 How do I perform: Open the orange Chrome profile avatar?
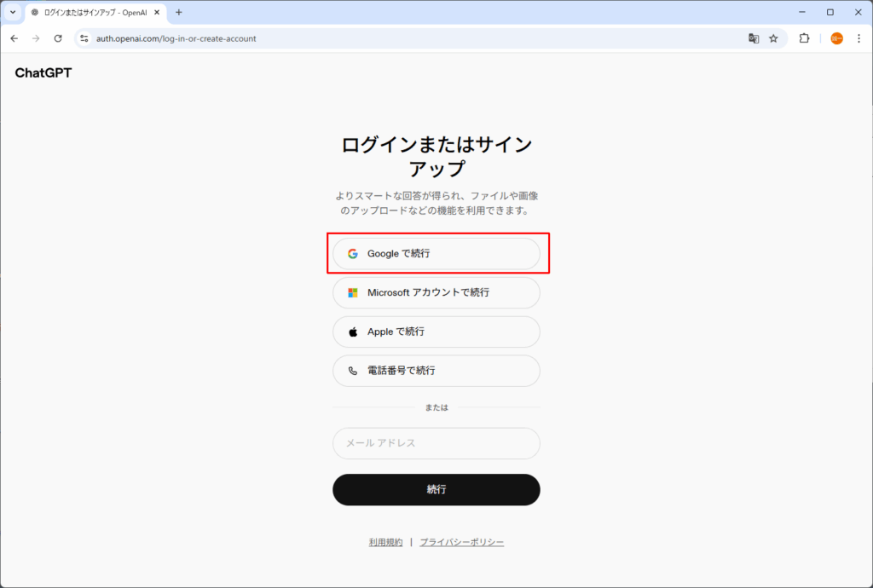(x=836, y=38)
